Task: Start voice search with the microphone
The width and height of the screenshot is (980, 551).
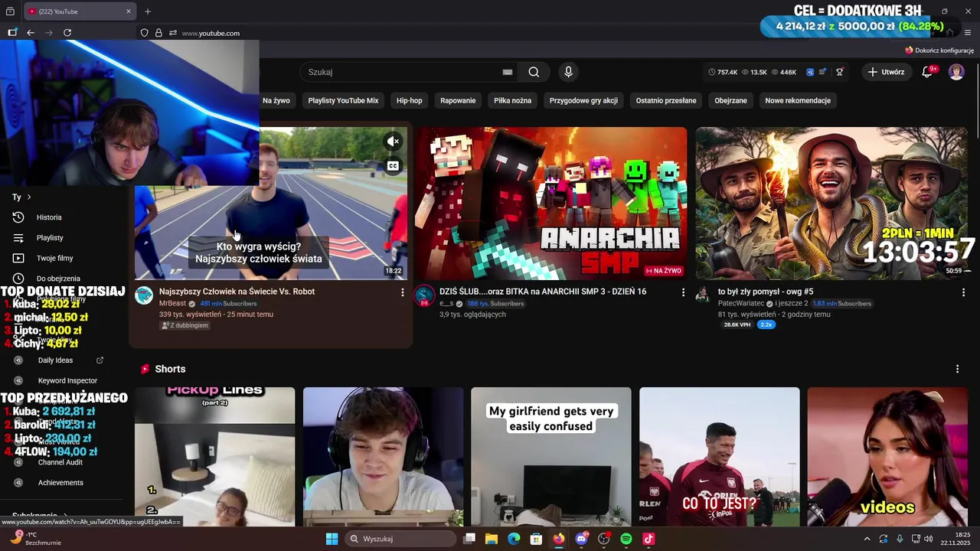Action: pos(568,72)
